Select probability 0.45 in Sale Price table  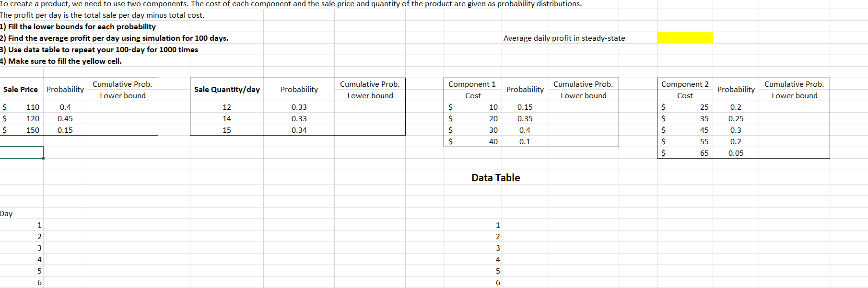click(x=65, y=119)
